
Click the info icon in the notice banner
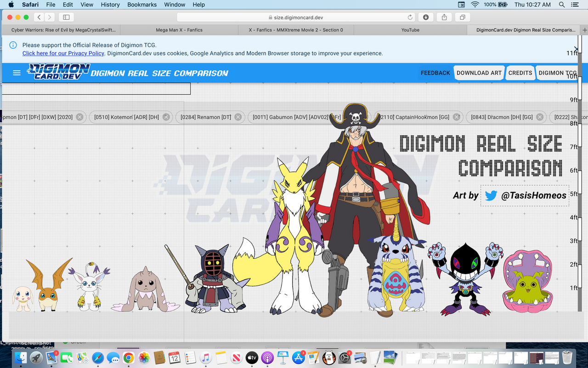click(x=13, y=45)
